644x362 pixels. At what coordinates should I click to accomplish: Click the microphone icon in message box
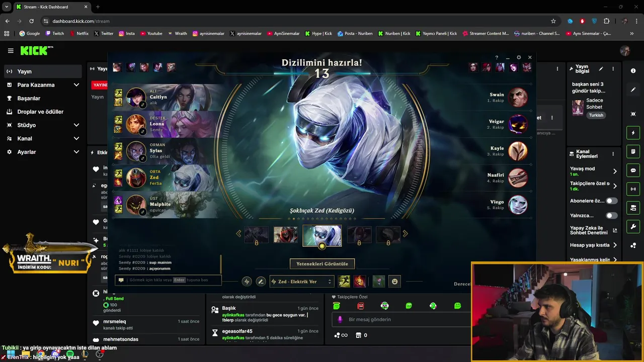point(340,319)
